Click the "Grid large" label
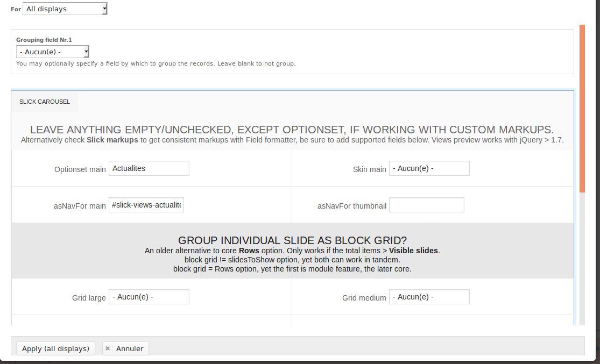This screenshot has height=364, width=600. (x=89, y=298)
